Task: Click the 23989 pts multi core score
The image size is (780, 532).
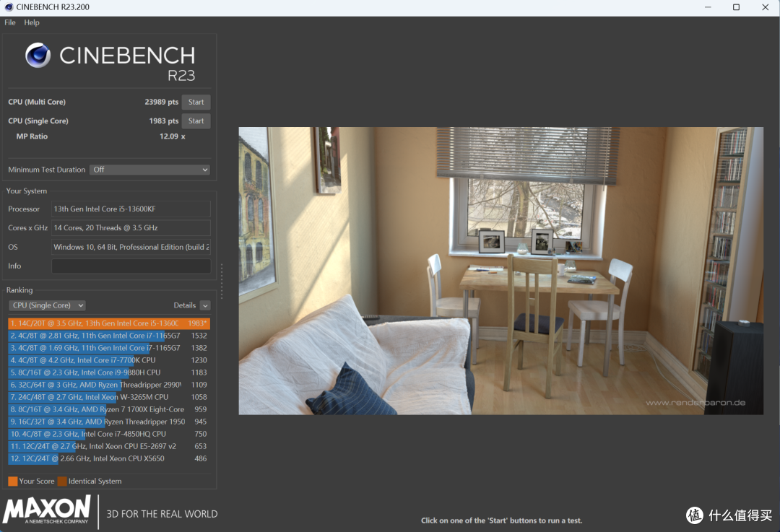Action: pyautogui.click(x=161, y=102)
